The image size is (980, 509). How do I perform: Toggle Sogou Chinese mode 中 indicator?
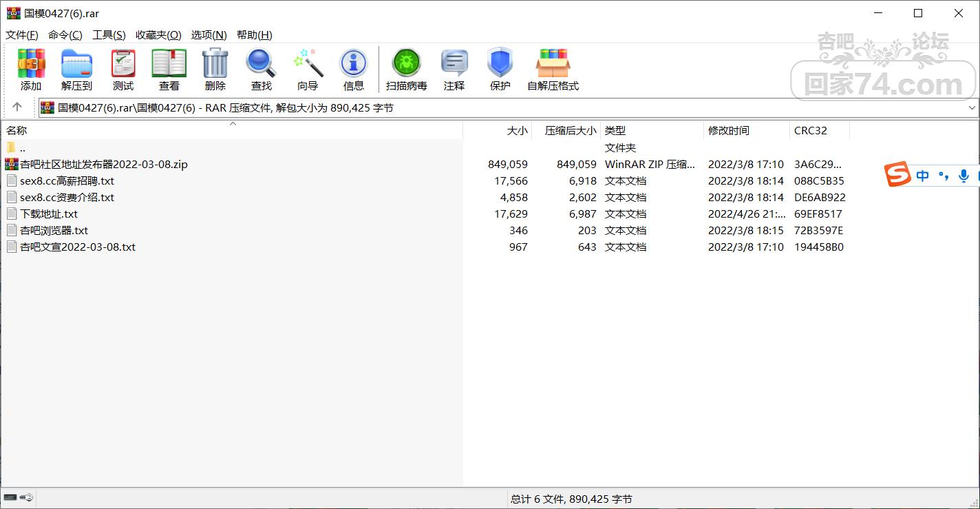click(923, 176)
